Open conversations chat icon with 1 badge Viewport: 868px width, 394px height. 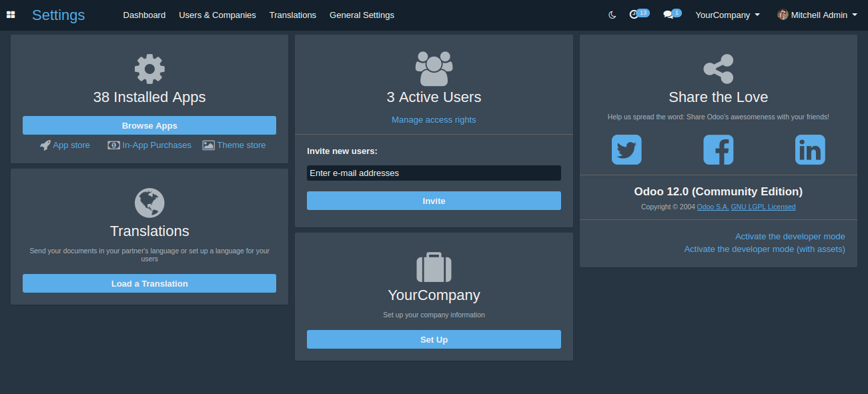pyautogui.click(x=672, y=14)
